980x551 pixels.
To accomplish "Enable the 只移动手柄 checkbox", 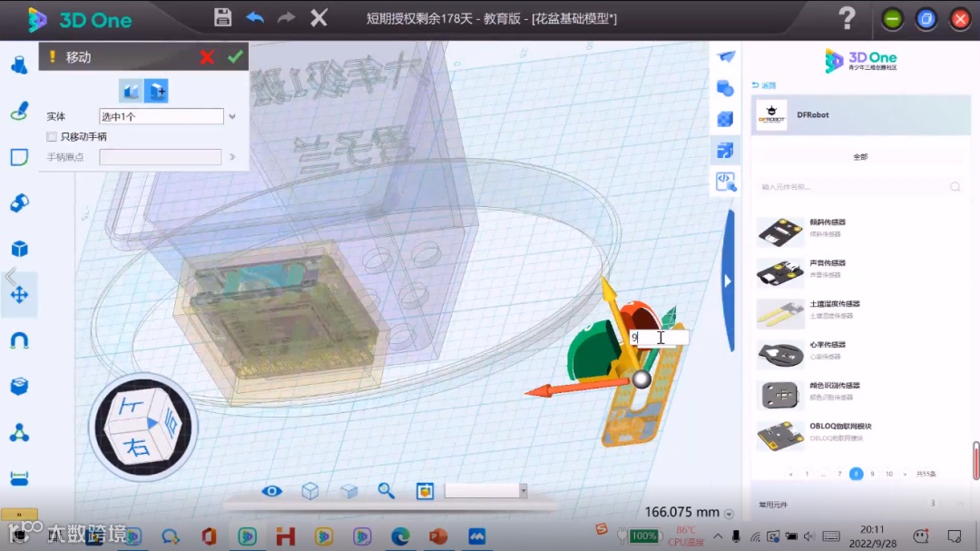I will point(52,136).
